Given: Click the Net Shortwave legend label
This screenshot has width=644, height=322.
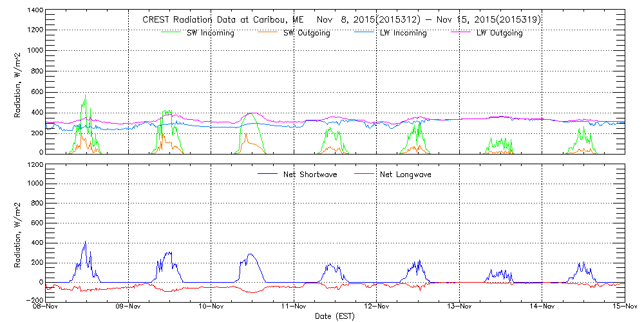Looking at the screenshot, I should 310,175.
